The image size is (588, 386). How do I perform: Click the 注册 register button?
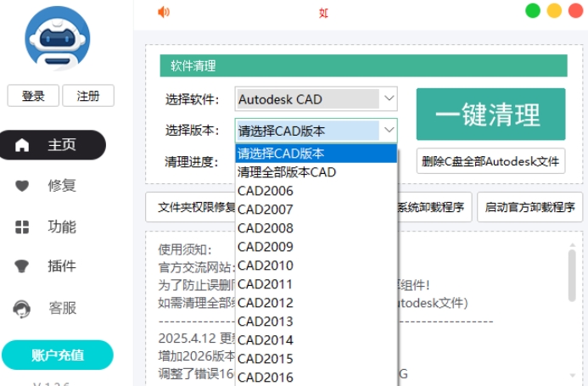tap(88, 96)
